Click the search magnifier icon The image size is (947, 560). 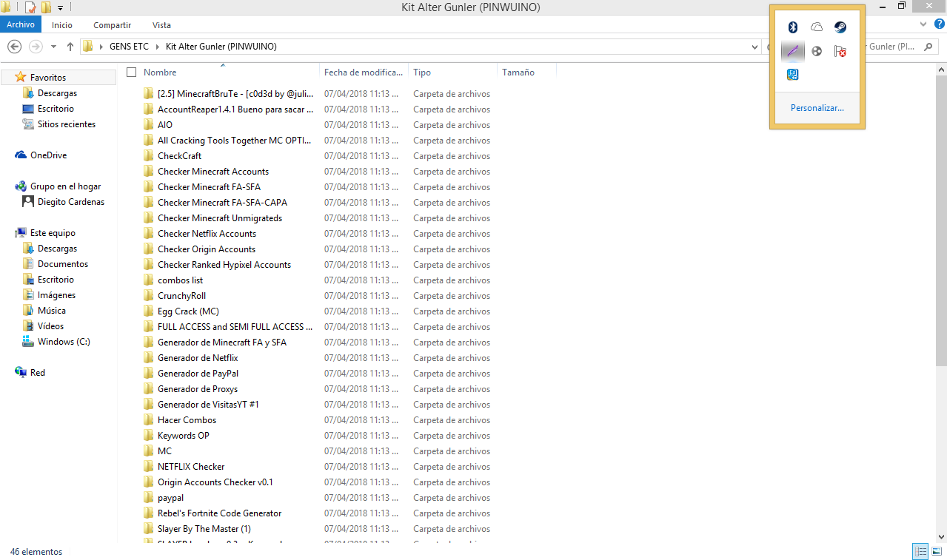tap(928, 47)
